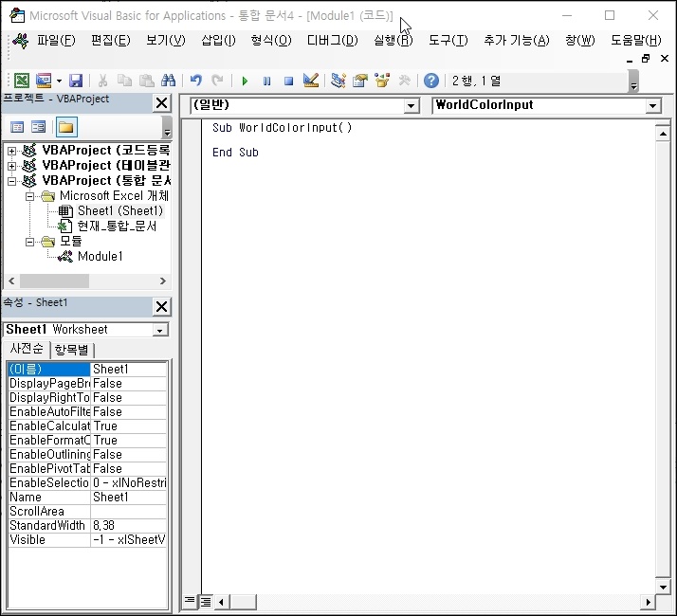
Task: Open 도움말(H) menu
Action: tap(636, 41)
